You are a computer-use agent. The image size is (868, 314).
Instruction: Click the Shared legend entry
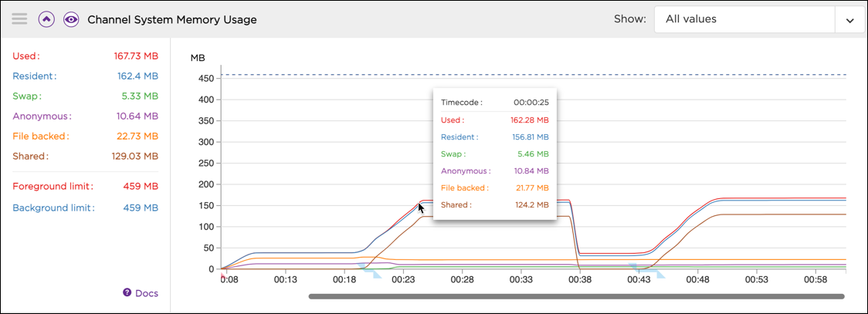pyautogui.click(x=31, y=157)
